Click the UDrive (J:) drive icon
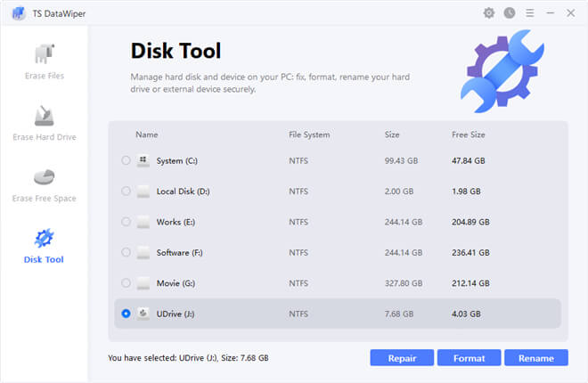Image resolution: width=588 pixels, height=383 pixels. pos(143,314)
